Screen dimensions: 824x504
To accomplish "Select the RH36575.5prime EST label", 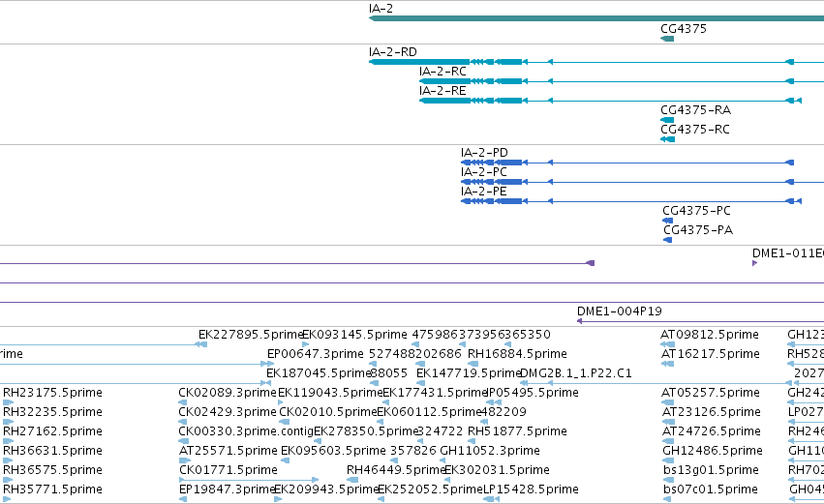I will [52, 471].
